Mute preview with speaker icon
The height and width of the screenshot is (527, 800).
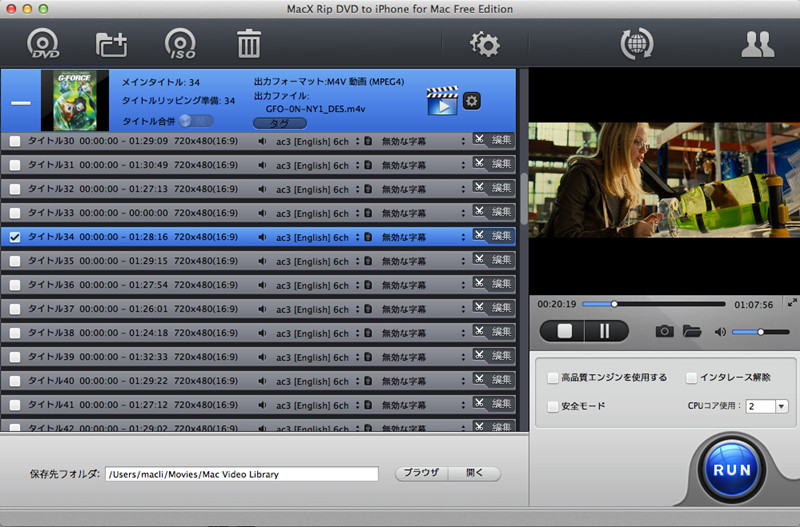tap(720, 332)
